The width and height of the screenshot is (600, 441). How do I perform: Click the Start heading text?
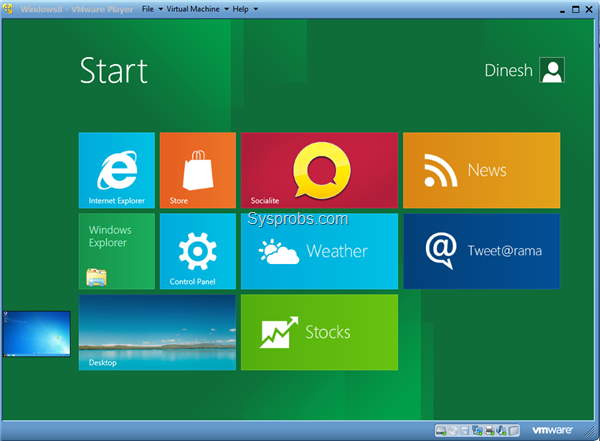point(114,71)
